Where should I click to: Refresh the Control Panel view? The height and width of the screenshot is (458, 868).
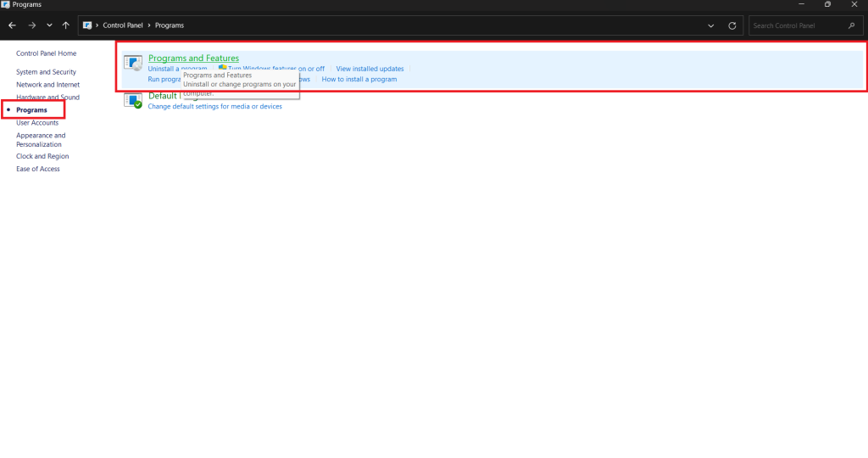click(x=732, y=25)
